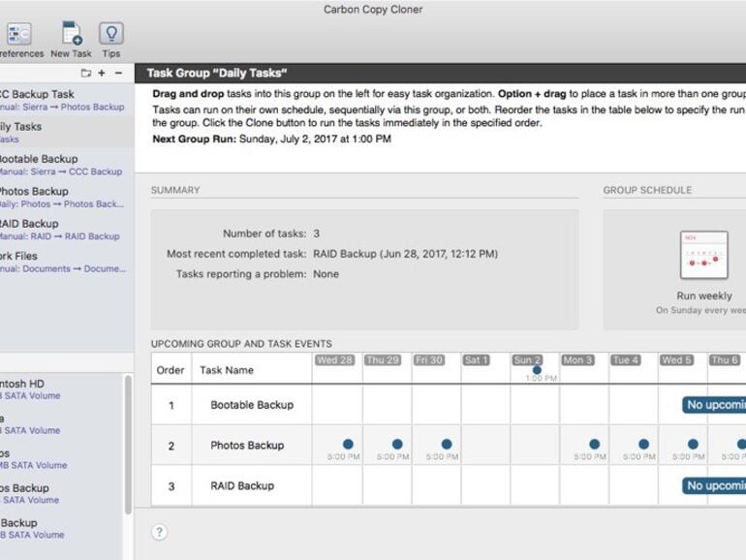The height and width of the screenshot is (560, 746).
Task: Add a task with the plus button
Action: coord(102,73)
